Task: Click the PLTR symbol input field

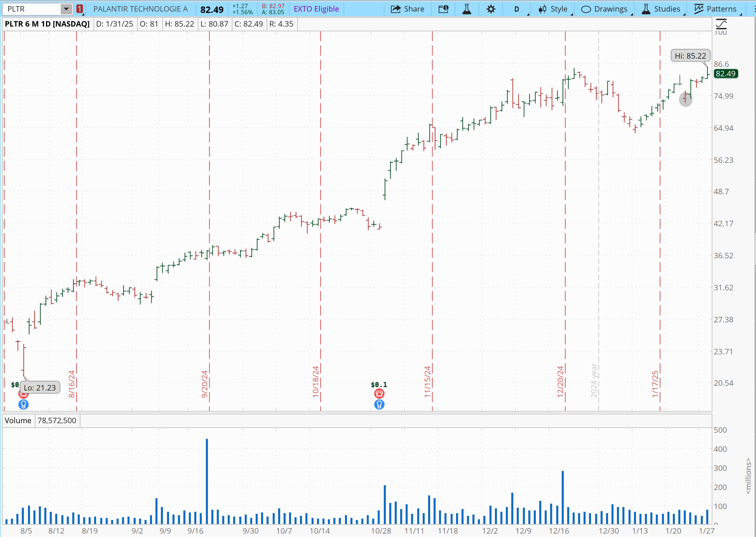Action: [31, 9]
